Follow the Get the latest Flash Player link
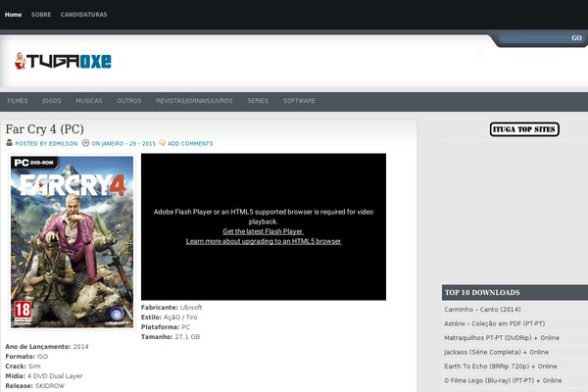 pos(263,231)
